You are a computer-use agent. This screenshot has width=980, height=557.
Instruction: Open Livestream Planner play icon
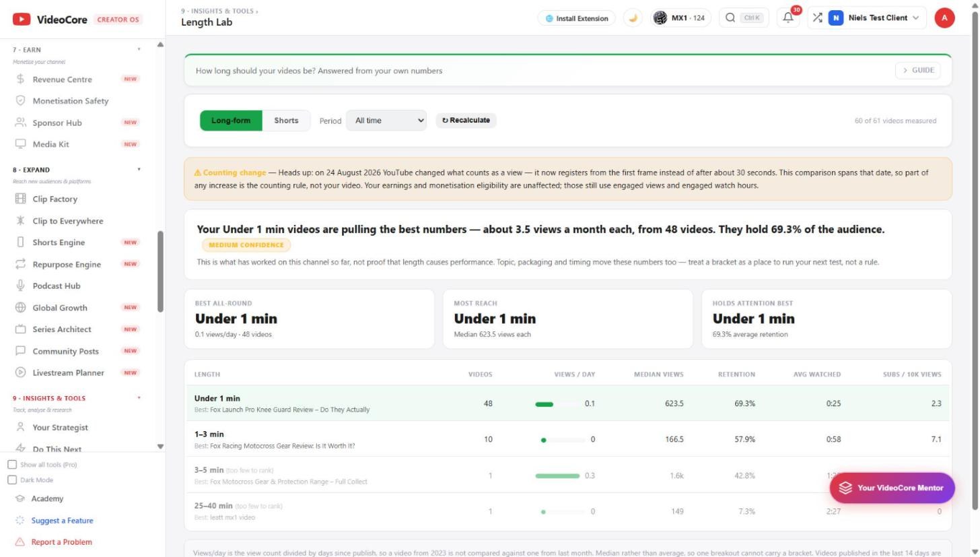pyautogui.click(x=20, y=372)
